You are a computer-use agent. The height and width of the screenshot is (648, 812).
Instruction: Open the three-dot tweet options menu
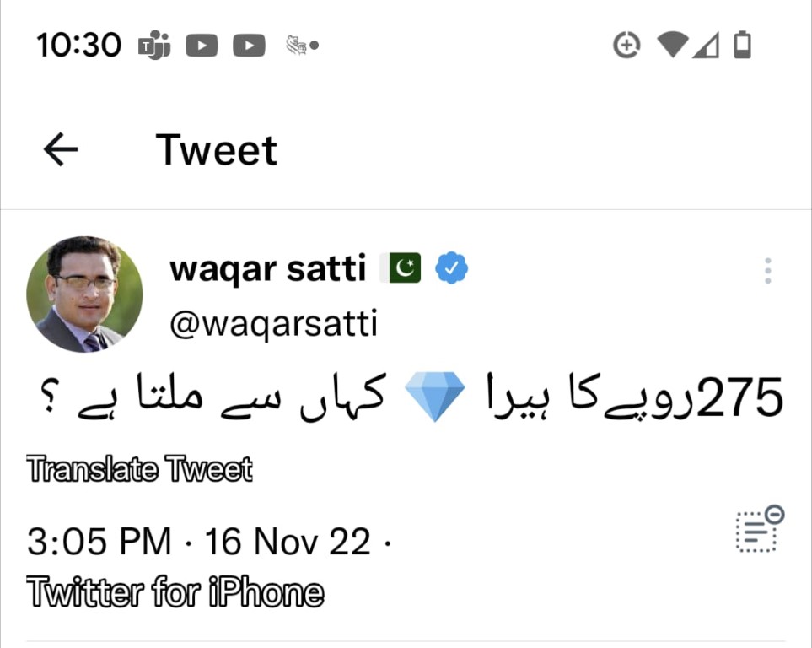(x=767, y=271)
